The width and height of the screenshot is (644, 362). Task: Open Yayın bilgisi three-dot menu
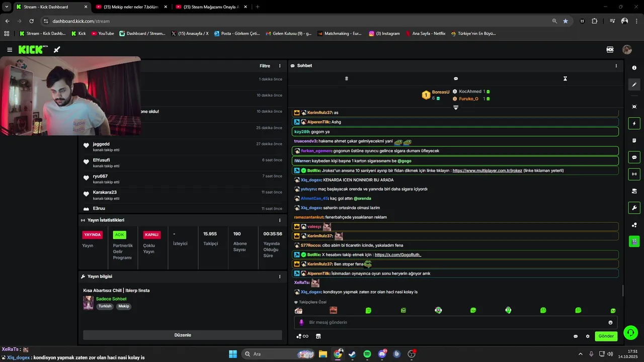click(x=280, y=277)
